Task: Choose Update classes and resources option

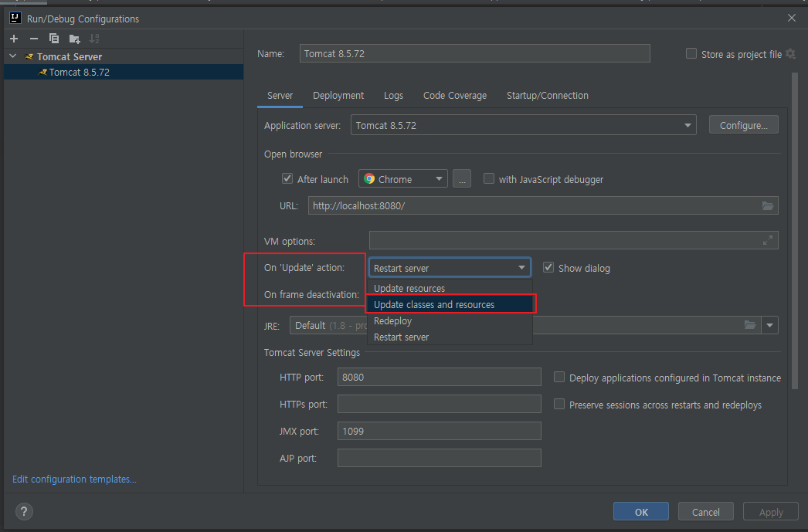Action: point(450,304)
